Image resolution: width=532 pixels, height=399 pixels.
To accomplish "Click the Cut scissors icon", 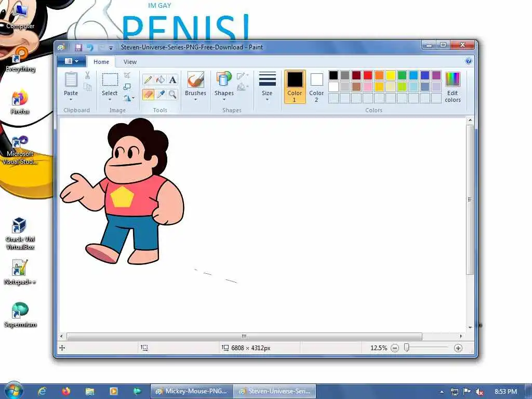I will click(x=87, y=75).
